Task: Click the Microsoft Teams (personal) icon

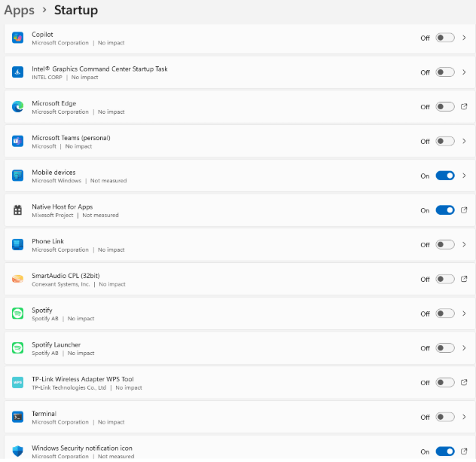Action: tap(18, 141)
